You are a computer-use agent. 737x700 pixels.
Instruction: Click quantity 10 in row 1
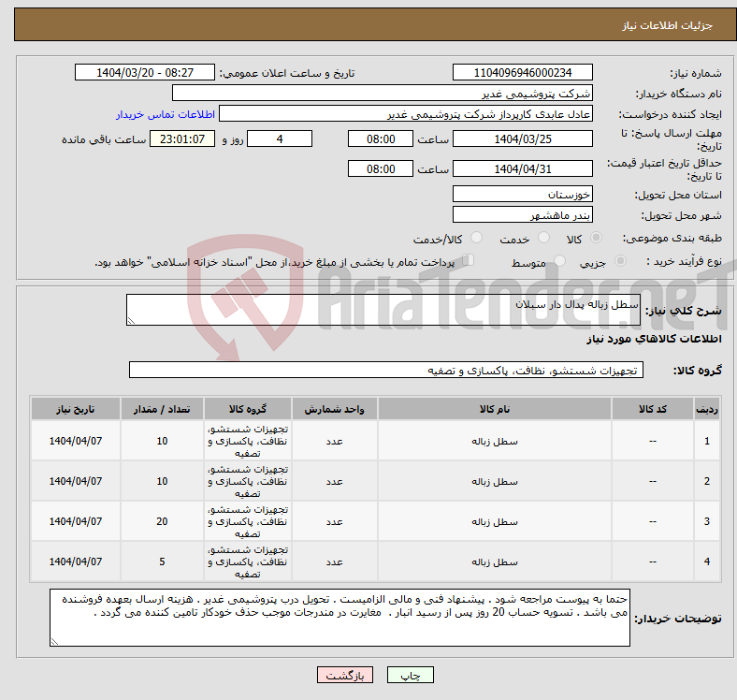pyautogui.click(x=162, y=441)
